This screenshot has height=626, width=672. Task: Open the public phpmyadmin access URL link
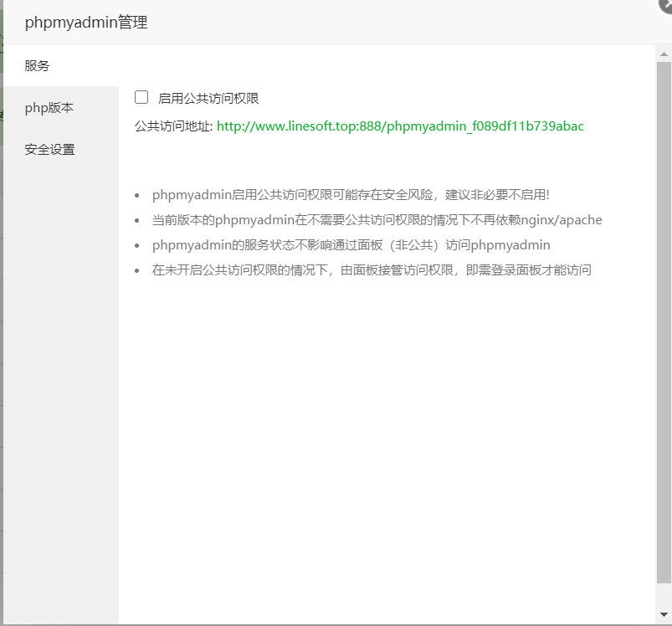pyautogui.click(x=400, y=126)
